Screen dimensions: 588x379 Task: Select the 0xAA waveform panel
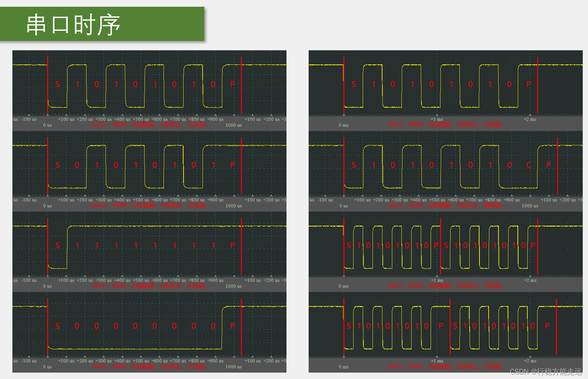click(149, 166)
